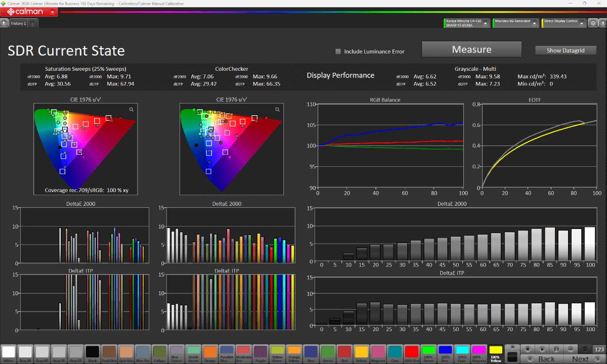Screen dimensions: 607x364
Task: Zoom the saturation sweeps CIE chart magnifier
Action: point(131,109)
